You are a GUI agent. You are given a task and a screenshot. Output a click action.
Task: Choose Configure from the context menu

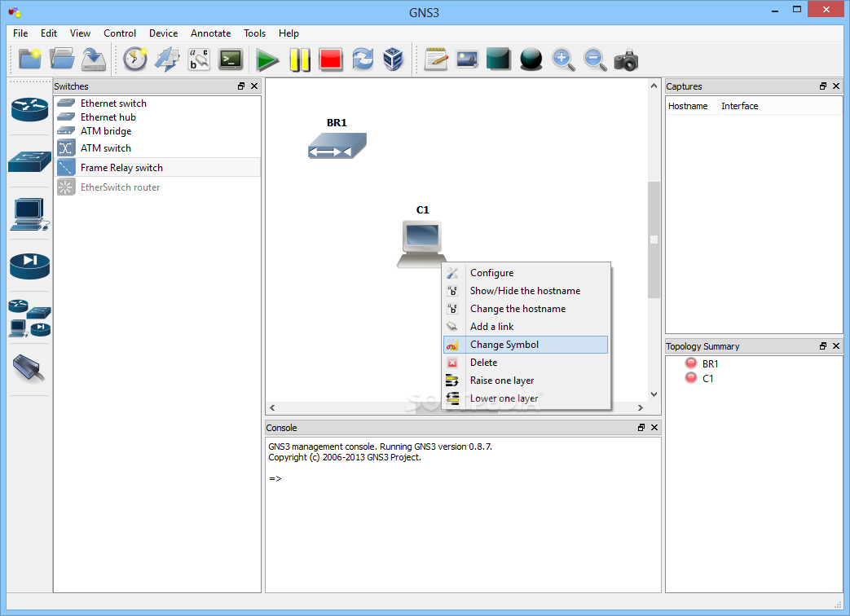point(526,273)
